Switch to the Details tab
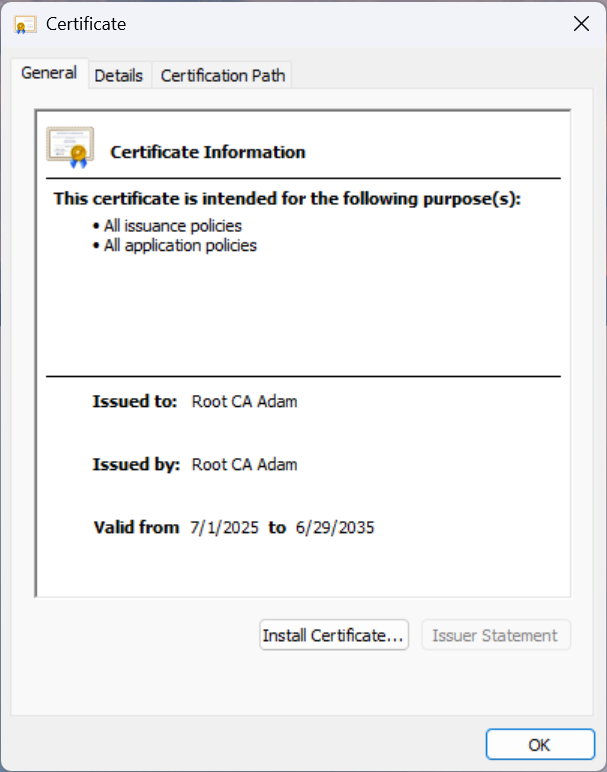This screenshot has height=772, width=607. [119, 76]
